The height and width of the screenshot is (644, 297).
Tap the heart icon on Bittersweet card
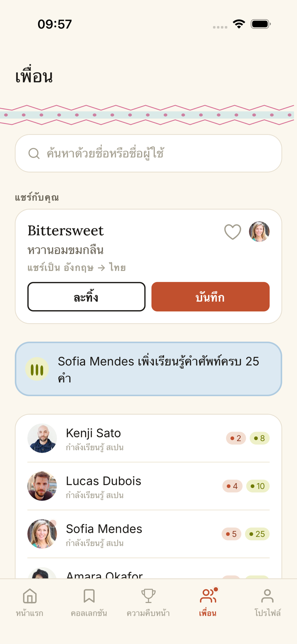click(233, 232)
